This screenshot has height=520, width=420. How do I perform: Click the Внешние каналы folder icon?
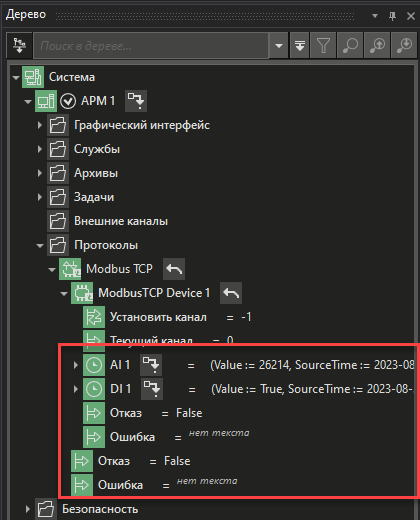tap(58, 221)
